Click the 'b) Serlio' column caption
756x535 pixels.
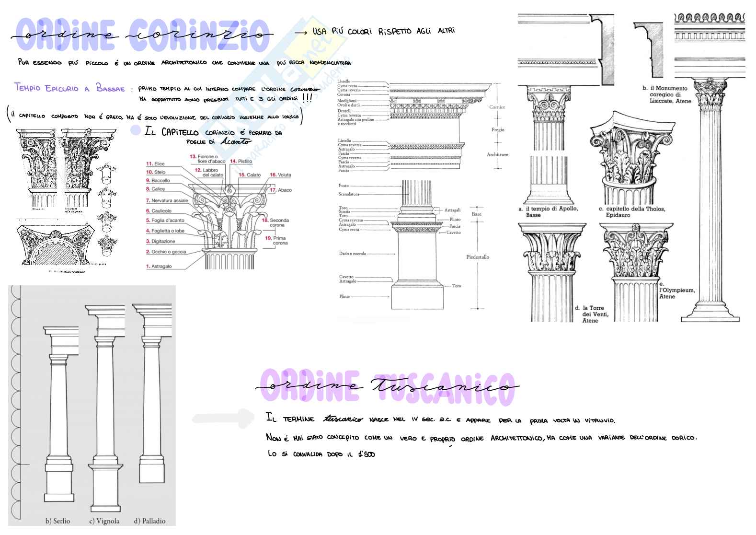[57, 521]
